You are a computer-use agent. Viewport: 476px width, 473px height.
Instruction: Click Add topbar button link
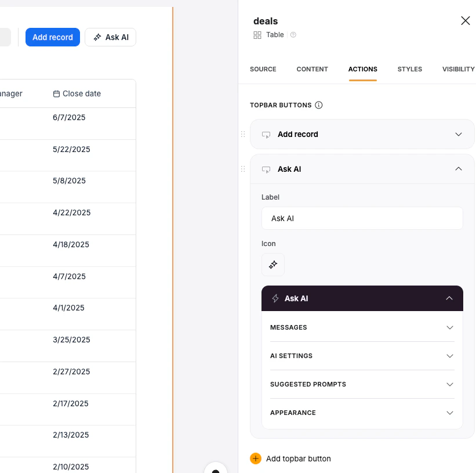[x=298, y=458]
